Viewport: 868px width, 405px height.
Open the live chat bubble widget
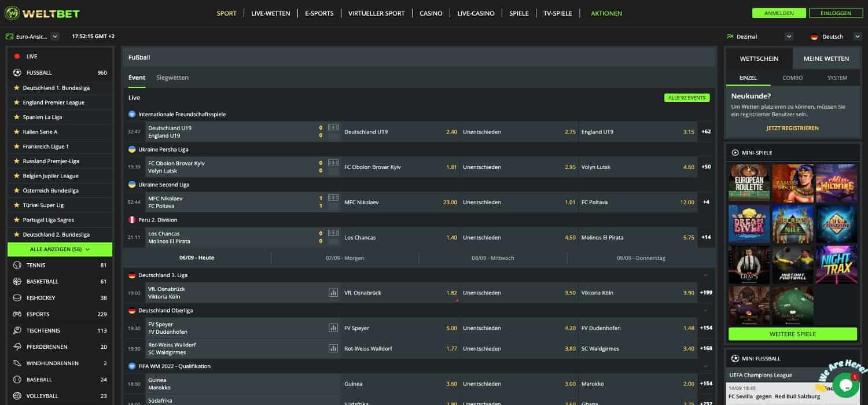(x=845, y=385)
